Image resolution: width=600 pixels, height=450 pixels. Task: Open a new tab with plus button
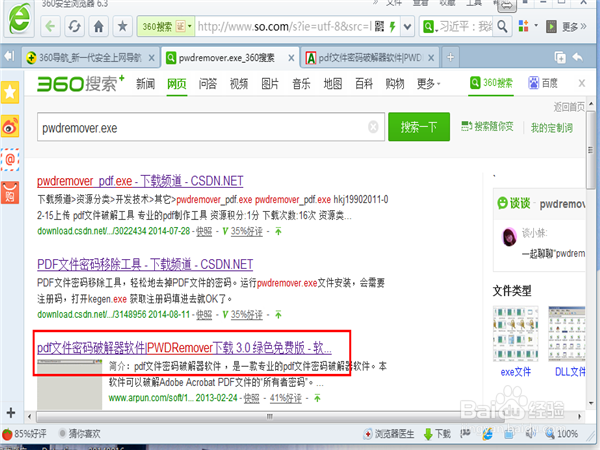point(450,57)
